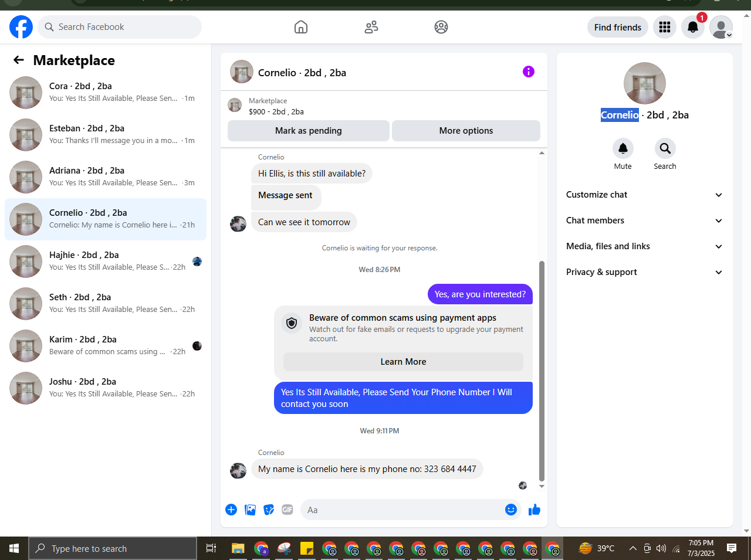
Task: Click the chat message scrollbar thumb
Action: tap(542, 371)
